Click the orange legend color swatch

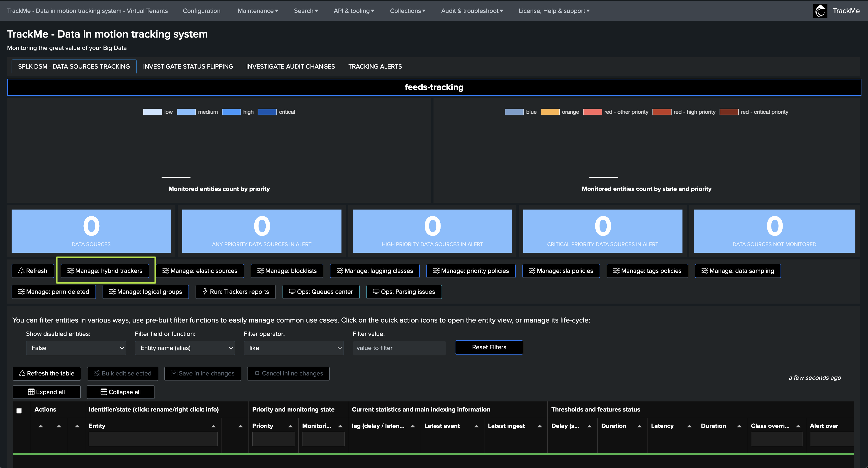(550, 112)
